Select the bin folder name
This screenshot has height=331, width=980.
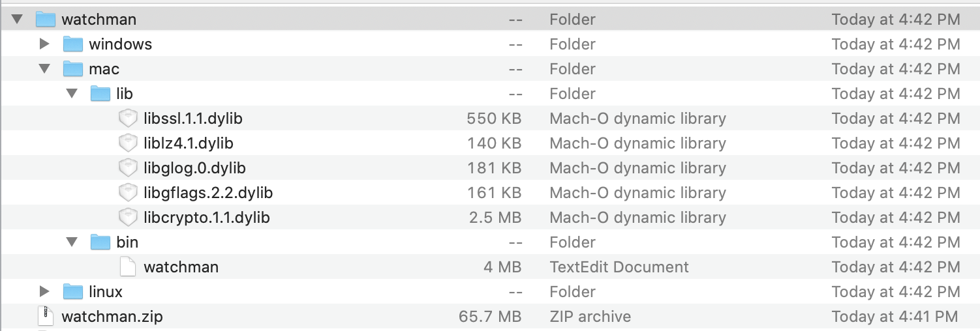click(x=127, y=242)
